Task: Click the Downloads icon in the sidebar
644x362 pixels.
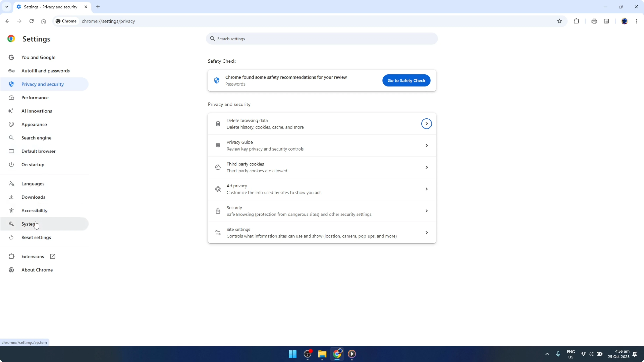Action: tap(11, 197)
